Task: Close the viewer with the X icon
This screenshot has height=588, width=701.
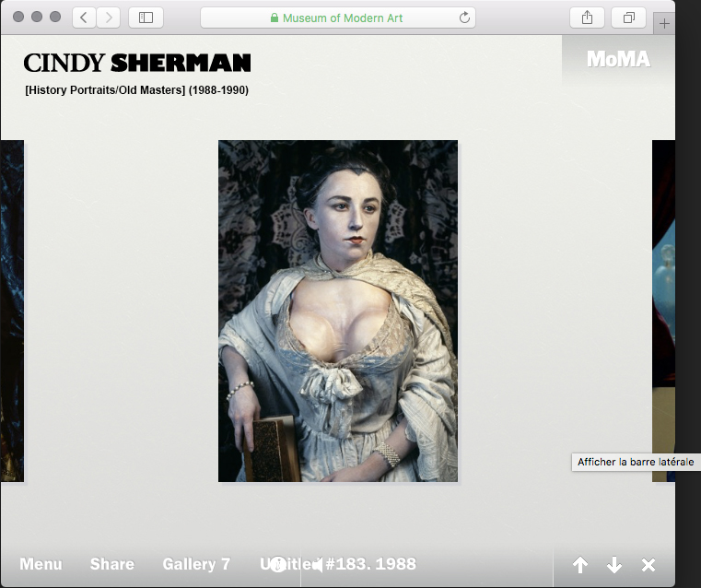Action: 648,565
